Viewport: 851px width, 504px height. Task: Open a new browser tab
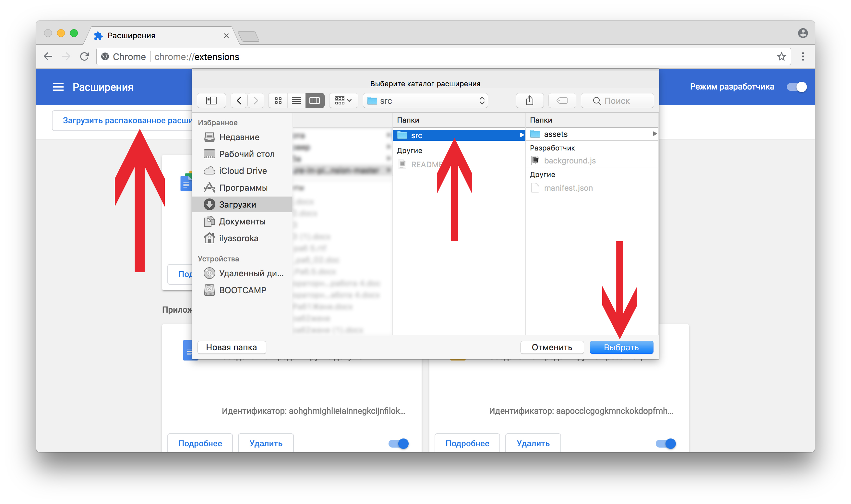(249, 36)
